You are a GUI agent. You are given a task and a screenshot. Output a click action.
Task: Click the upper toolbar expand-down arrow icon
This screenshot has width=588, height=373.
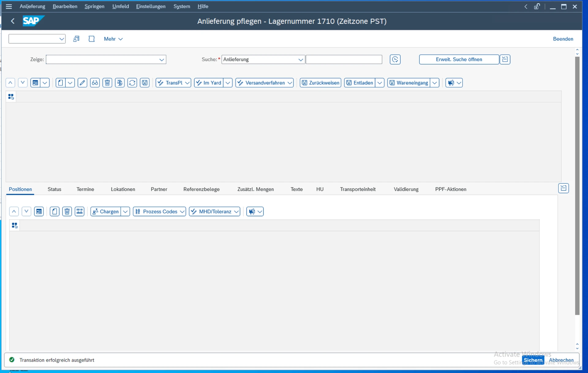tap(23, 83)
